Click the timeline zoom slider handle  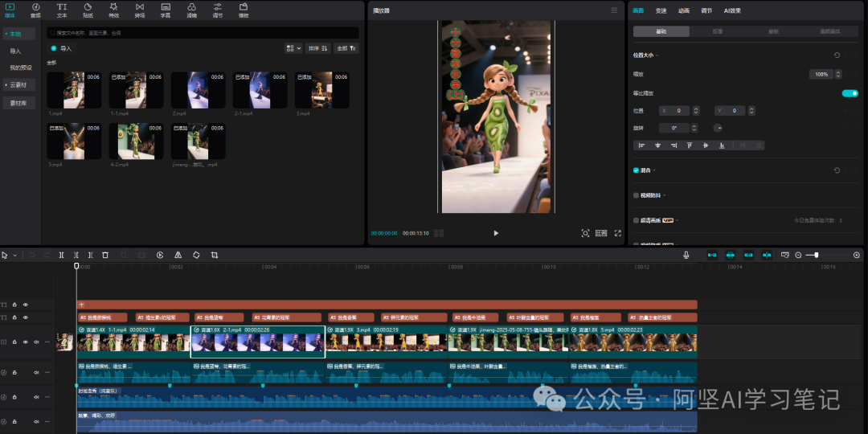tap(817, 256)
